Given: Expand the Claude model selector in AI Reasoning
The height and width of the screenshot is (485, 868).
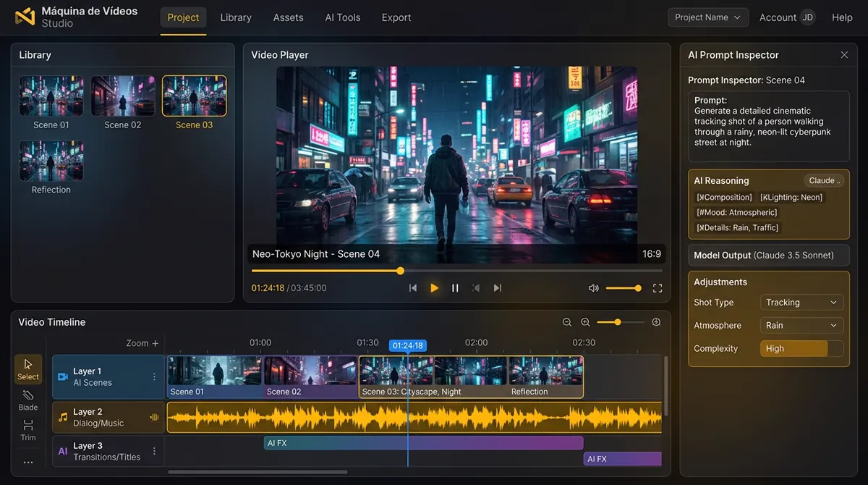Looking at the screenshot, I should pyautogui.click(x=825, y=181).
